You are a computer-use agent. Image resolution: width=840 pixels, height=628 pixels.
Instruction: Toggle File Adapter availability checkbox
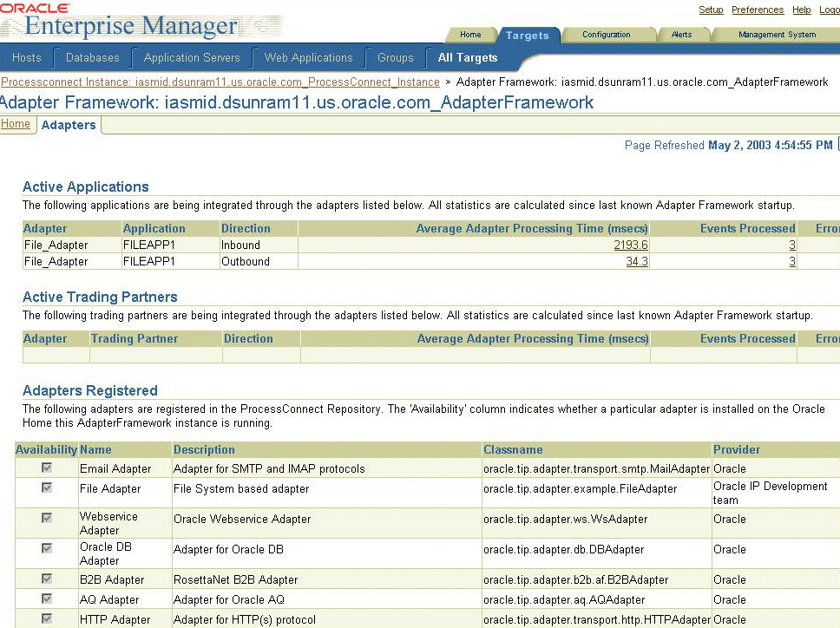[x=47, y=487]
